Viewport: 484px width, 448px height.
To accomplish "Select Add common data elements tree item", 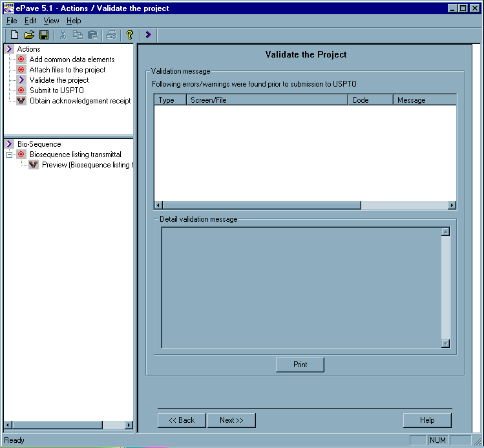I will coord(72,59).
